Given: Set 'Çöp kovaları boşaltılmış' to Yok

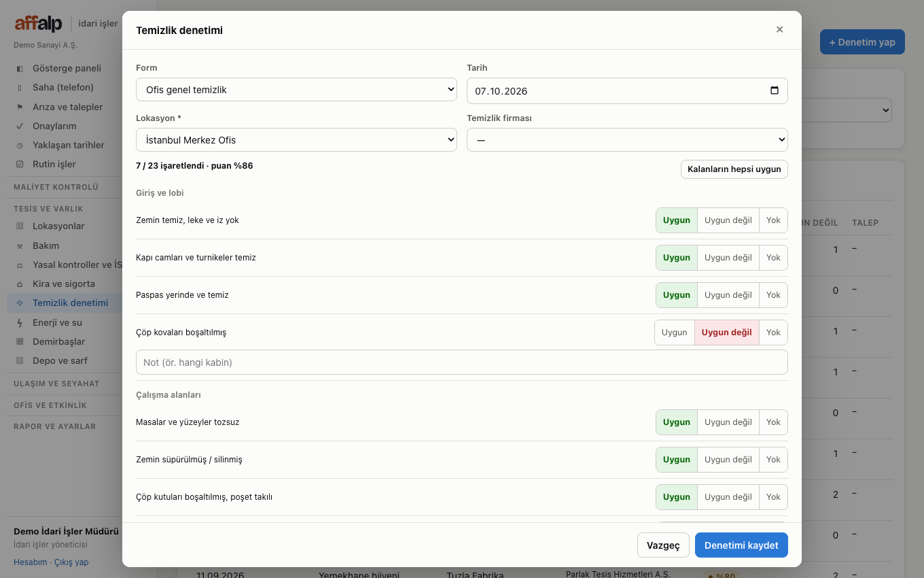Looking at the screenshot, I should (773, 333).
